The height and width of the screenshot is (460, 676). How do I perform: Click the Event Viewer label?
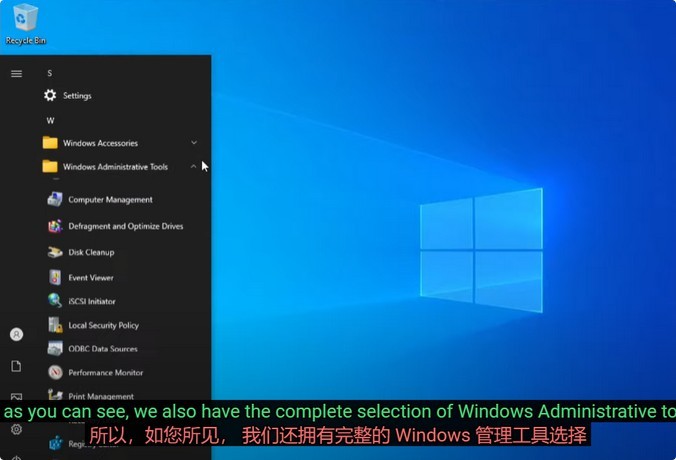(x=91, y=278)
